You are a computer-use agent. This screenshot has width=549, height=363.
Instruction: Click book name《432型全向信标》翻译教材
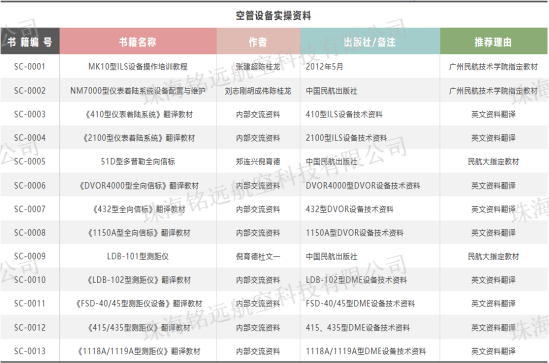pyautogui.click(x=138, y=209)
